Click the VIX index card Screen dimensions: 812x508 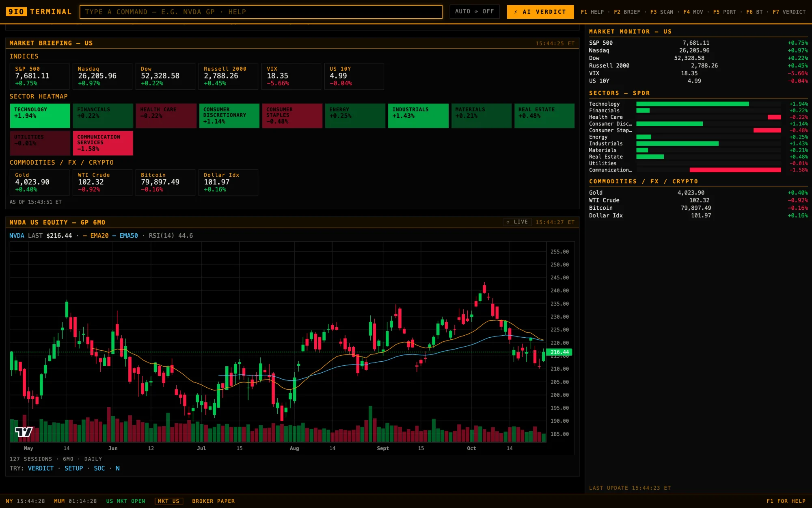click(x=292, y=76)
